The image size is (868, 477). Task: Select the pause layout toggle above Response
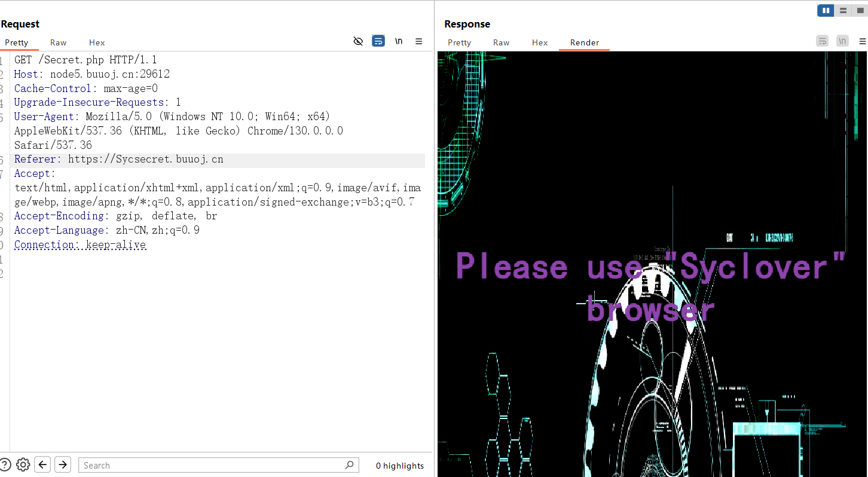coord(825,10)
